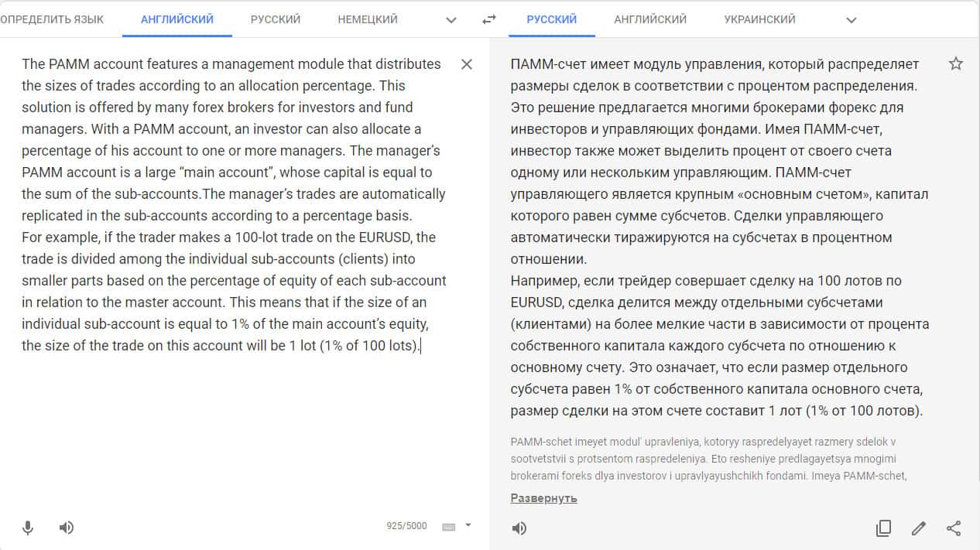This screenshot has width=980, height=550.
Task: Select АНГЛИЙСКИЙ as the source language tab
Action: 177,19
